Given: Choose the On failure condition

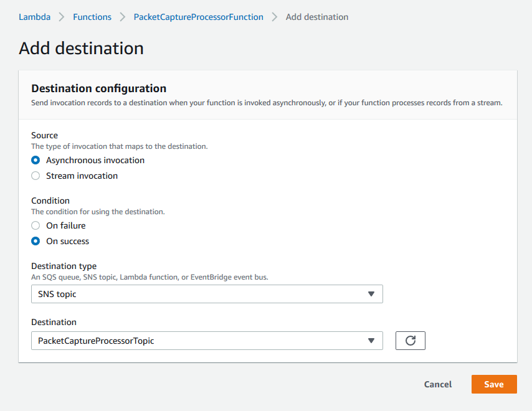Looking at the screenshot, I should (36, 225).
